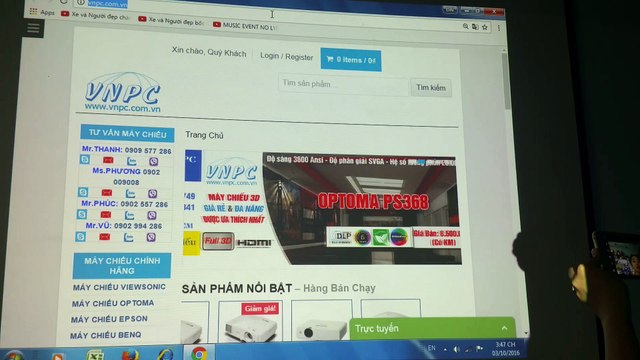Screen dimensions: 640x360
Task: Click the zoom magnifier icon in address bar
Action: point(465,27)
